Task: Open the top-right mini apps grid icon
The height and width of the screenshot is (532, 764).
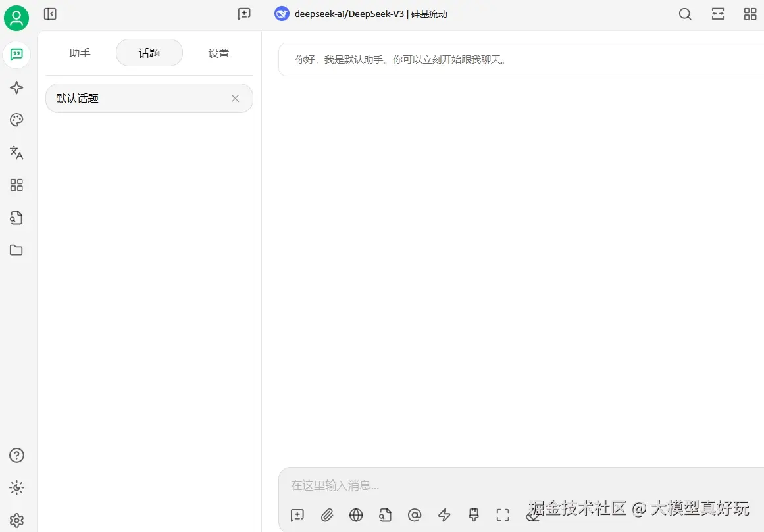Action: (x=750, y=14)
